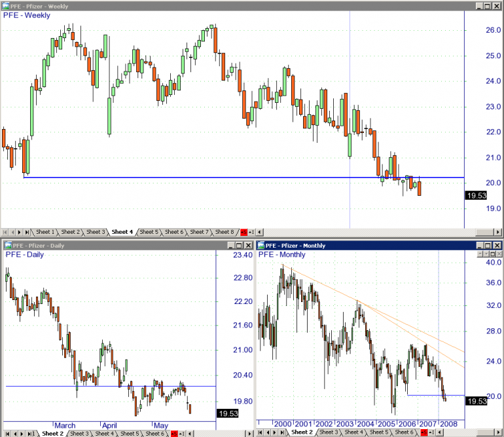Click left scroll arrow in Monthly scrollbar
The height and width of the screenshot is (437, 504).
click(439, 432)
